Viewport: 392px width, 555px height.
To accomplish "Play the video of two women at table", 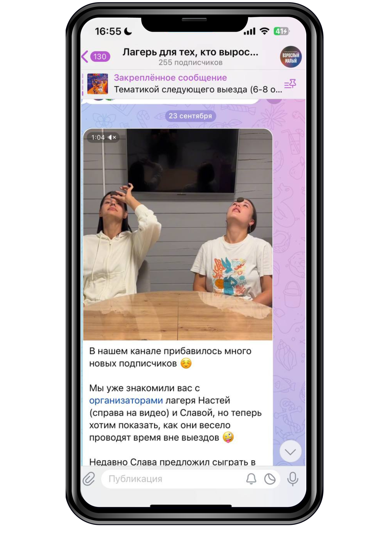I will [x=178, y=235].
